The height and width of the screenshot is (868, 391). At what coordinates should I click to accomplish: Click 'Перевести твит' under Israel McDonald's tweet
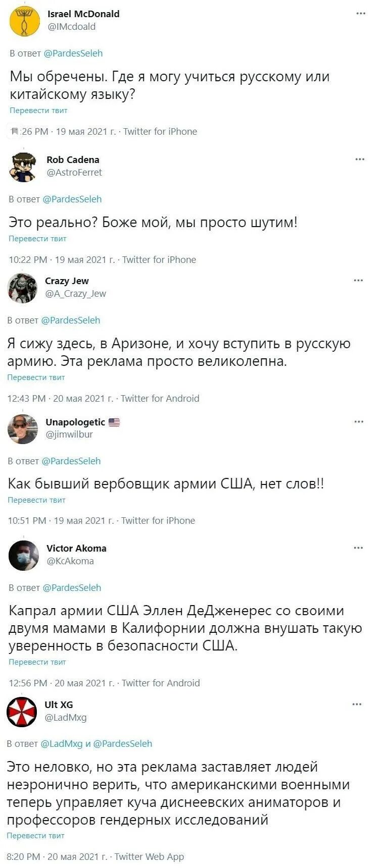coord(38,110)
